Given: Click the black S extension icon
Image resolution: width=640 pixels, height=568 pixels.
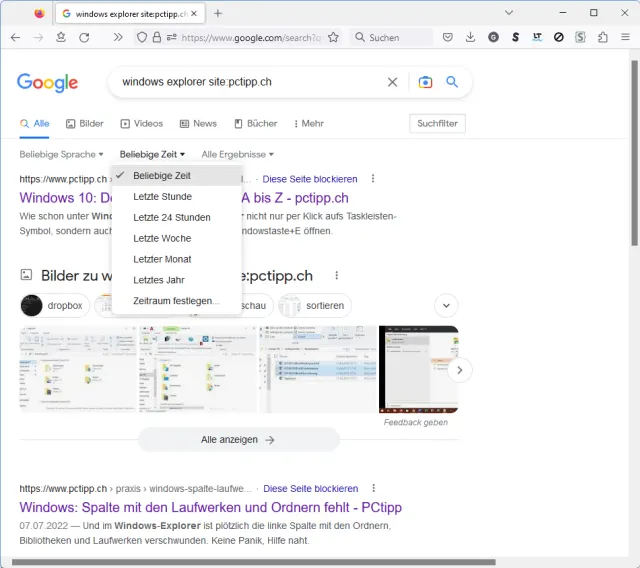Looking at the screenshot, I should tap(515, 38).
